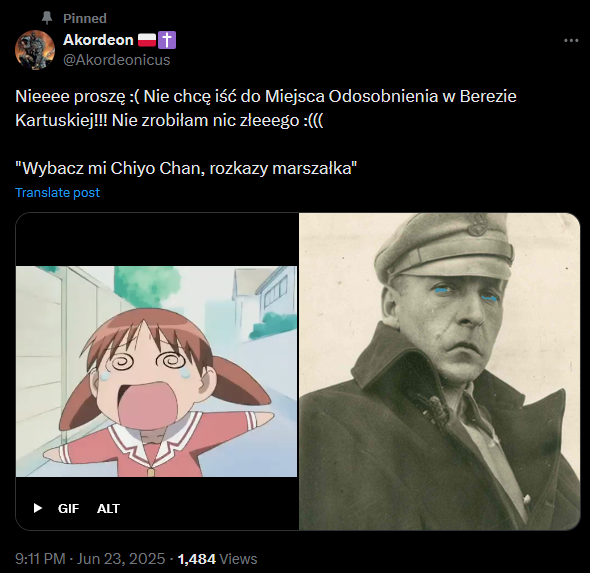This screenshot has height=573, width=590.
Task: Click the pin icon beside Pinned
Action: click(x=47, y=18)
